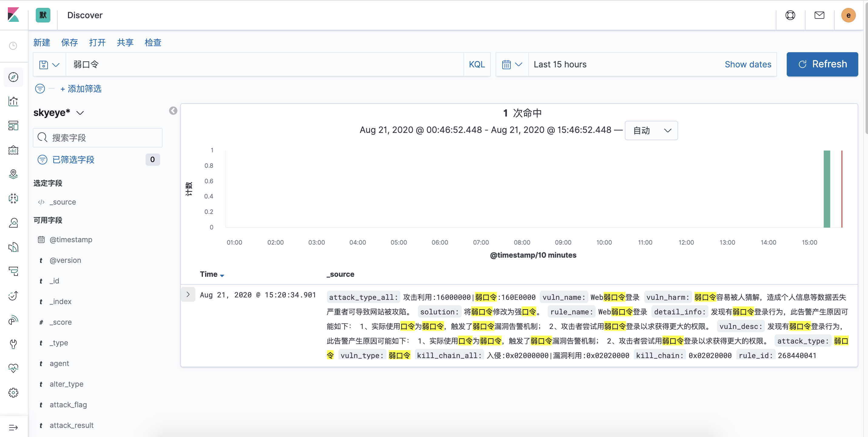Click 检查 menu item
The image size is (868, 437).
pos(153,42)
